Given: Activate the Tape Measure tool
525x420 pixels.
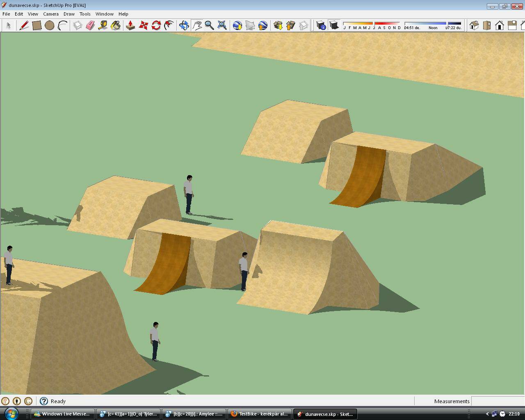Looking at the screenshot, I should 103,25.
